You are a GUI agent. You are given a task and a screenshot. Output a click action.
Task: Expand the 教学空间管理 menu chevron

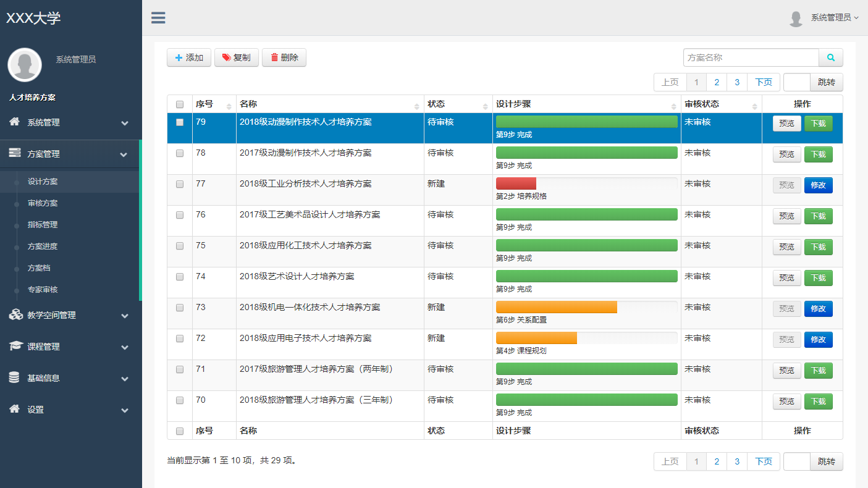[x=125, y=316]
